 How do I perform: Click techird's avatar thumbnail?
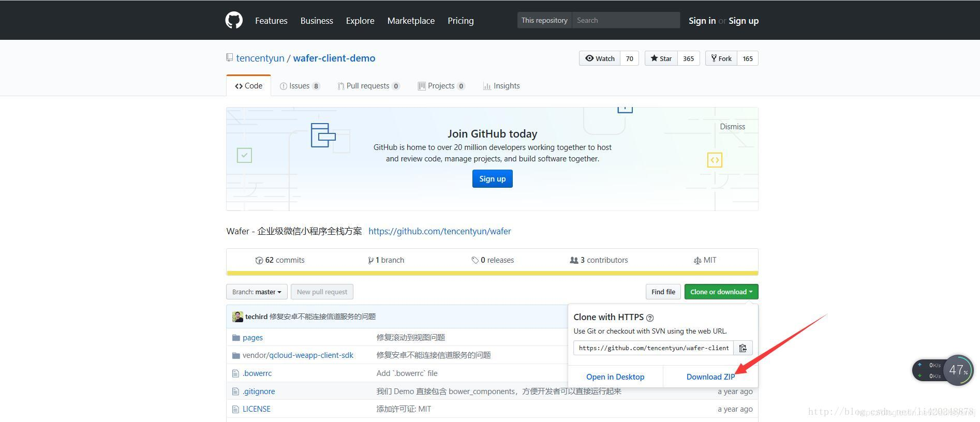pos(237,317)
